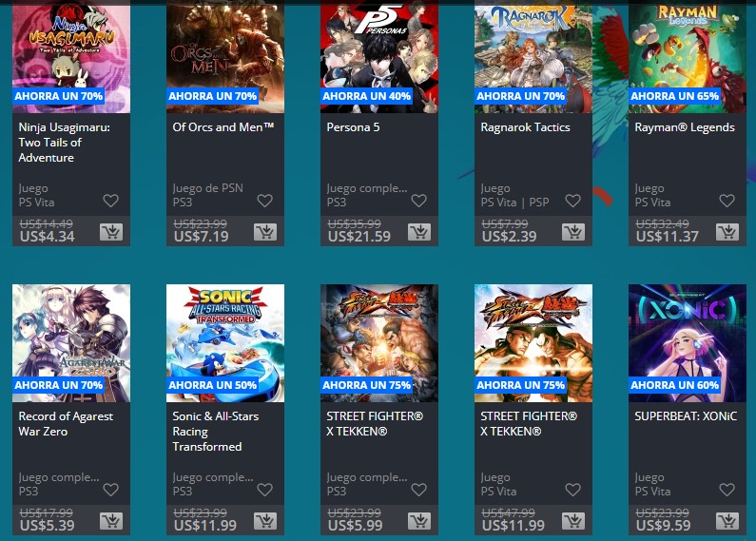Open Rayman Legends cover artwork
Viewport: 756px width, 541px height.
pyautogui.click(x=688, y=57)
